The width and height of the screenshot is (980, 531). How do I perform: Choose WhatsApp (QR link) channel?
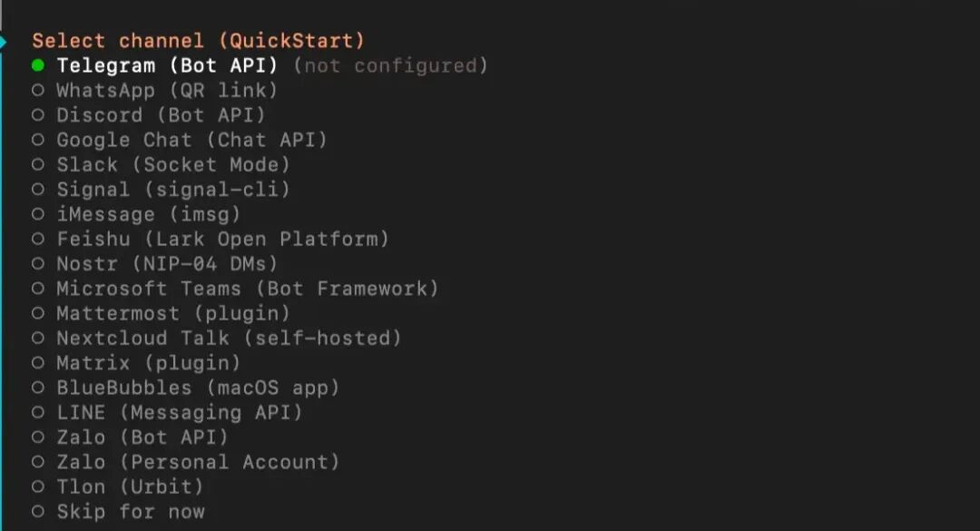(x=167, y=90)
